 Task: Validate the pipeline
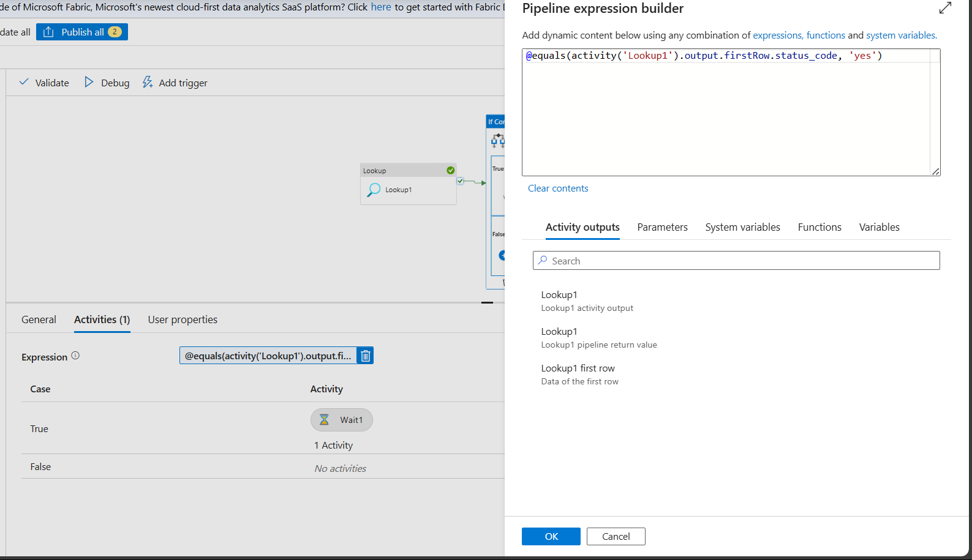pos(44,83)
